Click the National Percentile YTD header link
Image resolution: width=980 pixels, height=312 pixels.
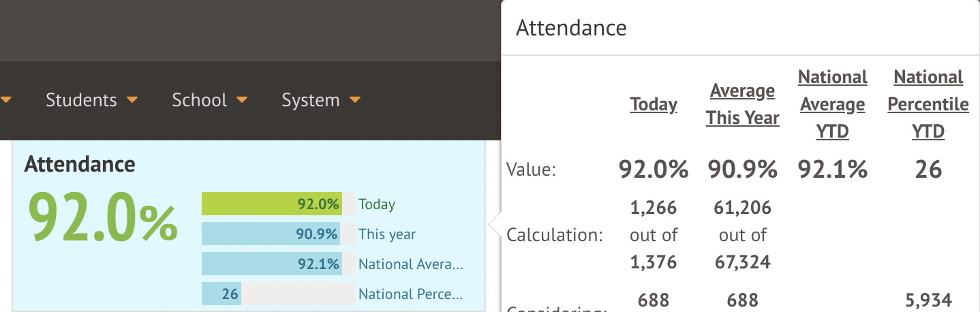(928, 104)
